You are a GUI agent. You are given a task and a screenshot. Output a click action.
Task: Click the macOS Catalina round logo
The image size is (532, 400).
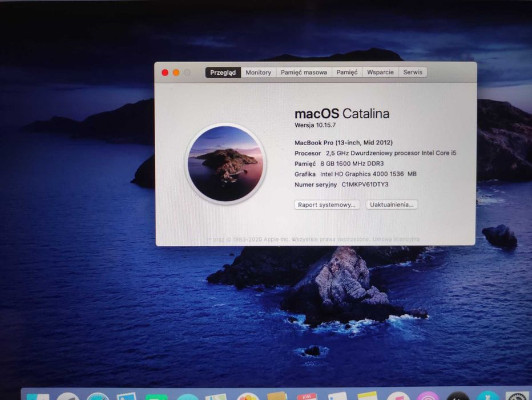click(x=225, y=163)
